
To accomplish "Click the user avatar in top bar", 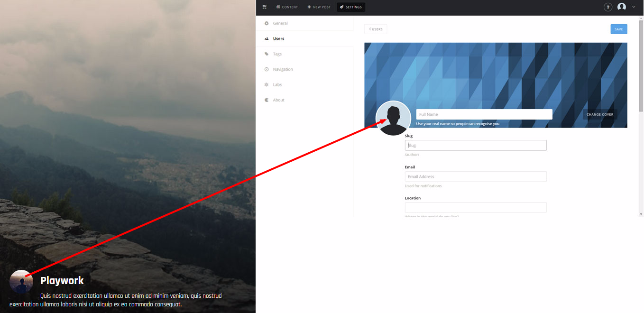I will (x=622, y=7).
